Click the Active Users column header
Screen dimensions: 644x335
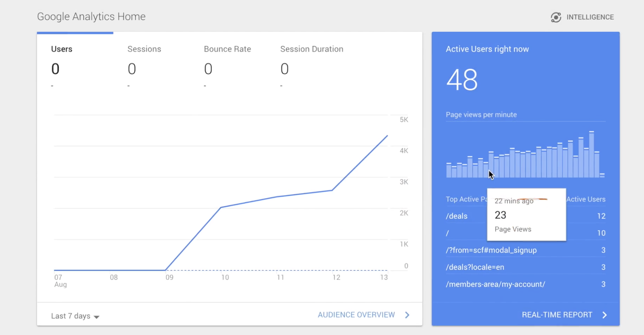[x=586, y=199]
